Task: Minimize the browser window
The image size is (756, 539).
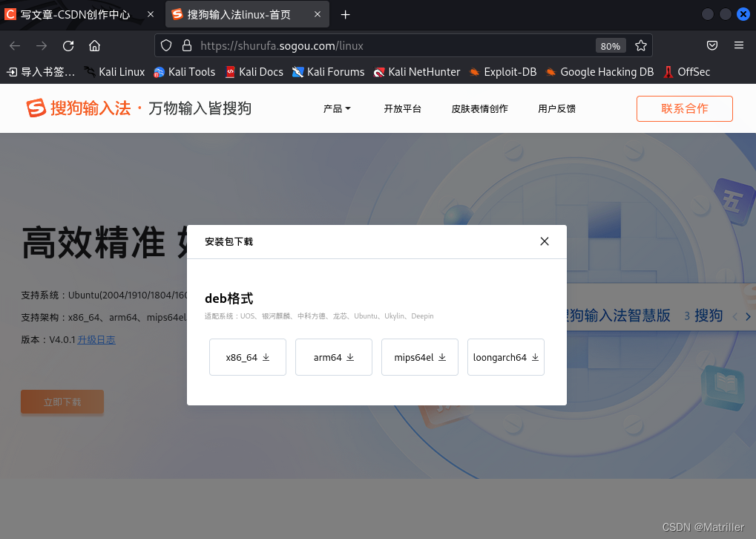Action: [x=707, y=14]
